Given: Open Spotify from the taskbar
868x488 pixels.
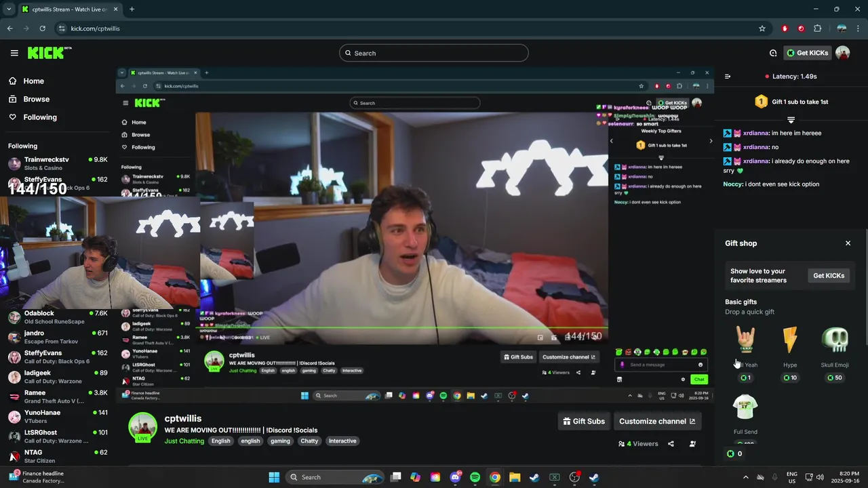Looking at the screenshot, I should (475, 477).
